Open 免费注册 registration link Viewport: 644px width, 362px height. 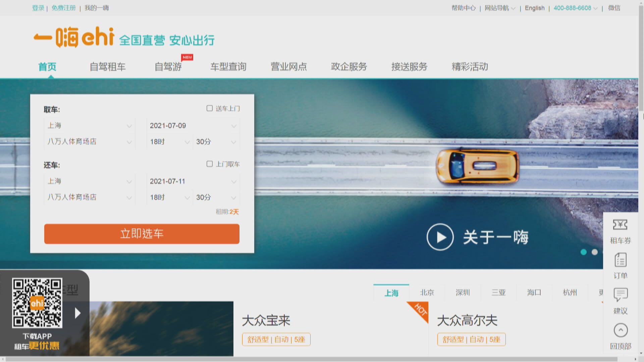[x=63, y=8]
